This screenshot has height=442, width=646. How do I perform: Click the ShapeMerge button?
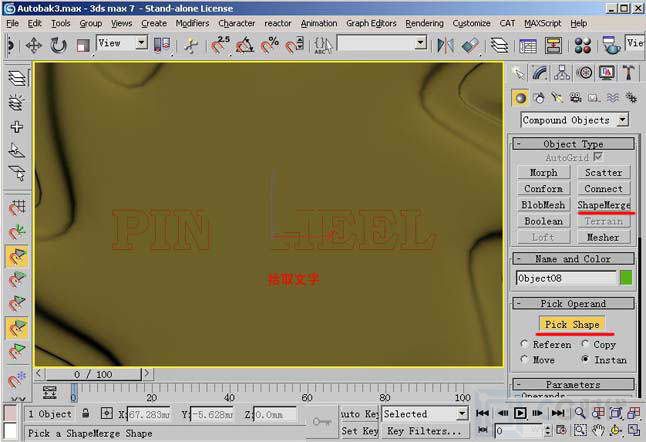click(604, 205)
